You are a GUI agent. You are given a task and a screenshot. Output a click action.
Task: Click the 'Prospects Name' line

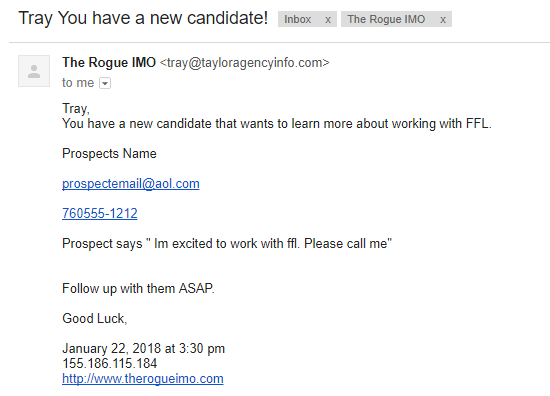click(x=109, y=154)
